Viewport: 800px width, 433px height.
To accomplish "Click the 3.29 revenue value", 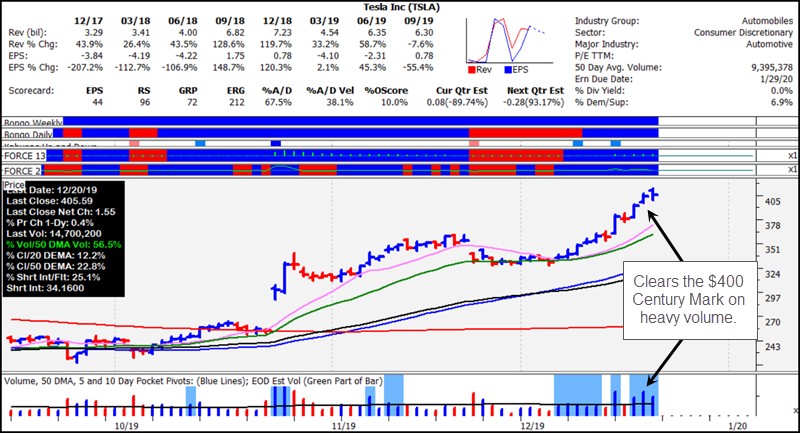I will point(94,33).
